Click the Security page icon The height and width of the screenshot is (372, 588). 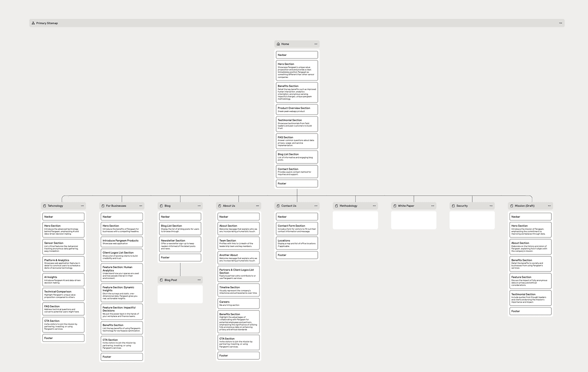tap(453, 206)
